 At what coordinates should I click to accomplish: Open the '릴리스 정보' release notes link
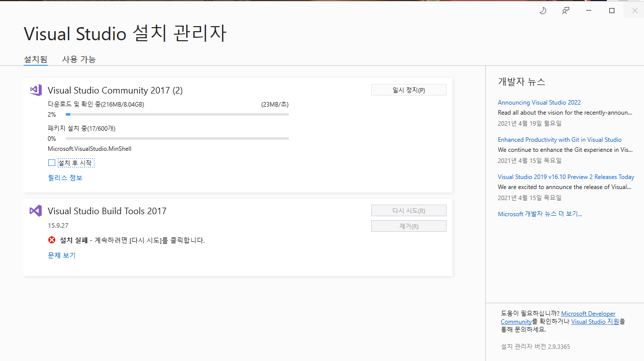pos(65,178)
